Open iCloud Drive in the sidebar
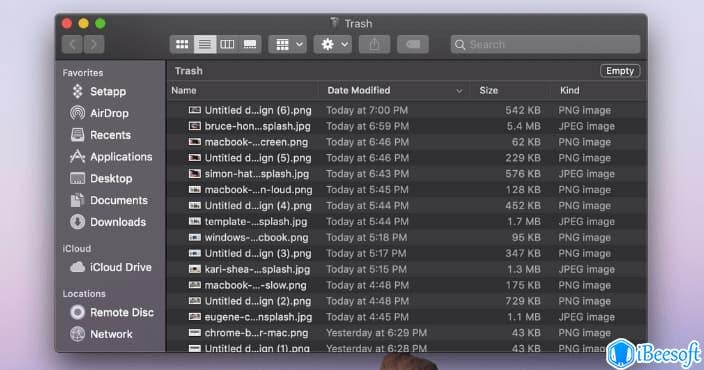Image resolution: width=704 pixels, height=370 pixels. point(111,267)
